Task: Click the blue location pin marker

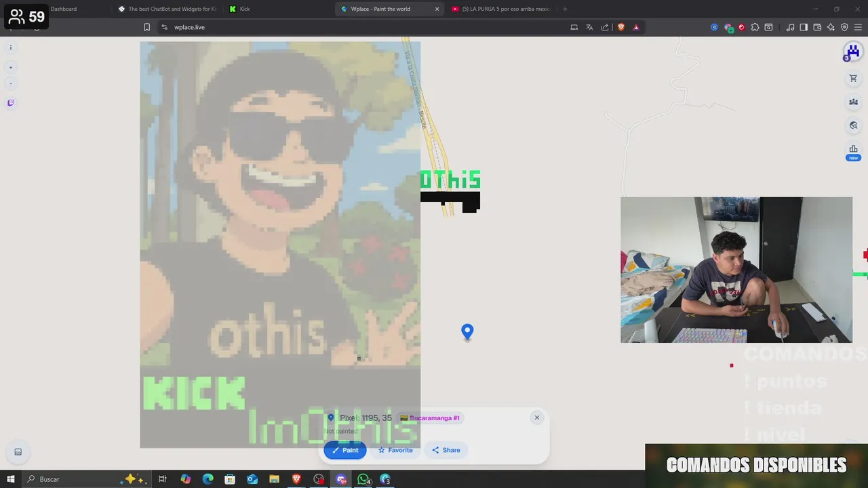Action: tap(467, 331)
